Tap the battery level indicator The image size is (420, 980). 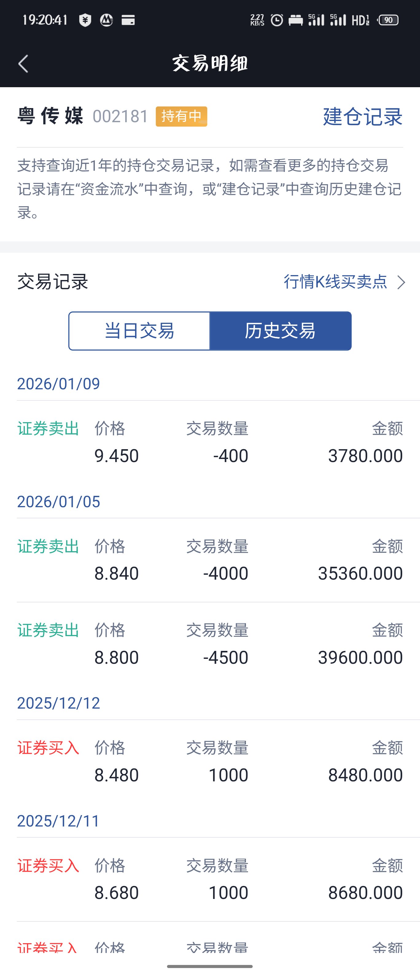point(388,20)
